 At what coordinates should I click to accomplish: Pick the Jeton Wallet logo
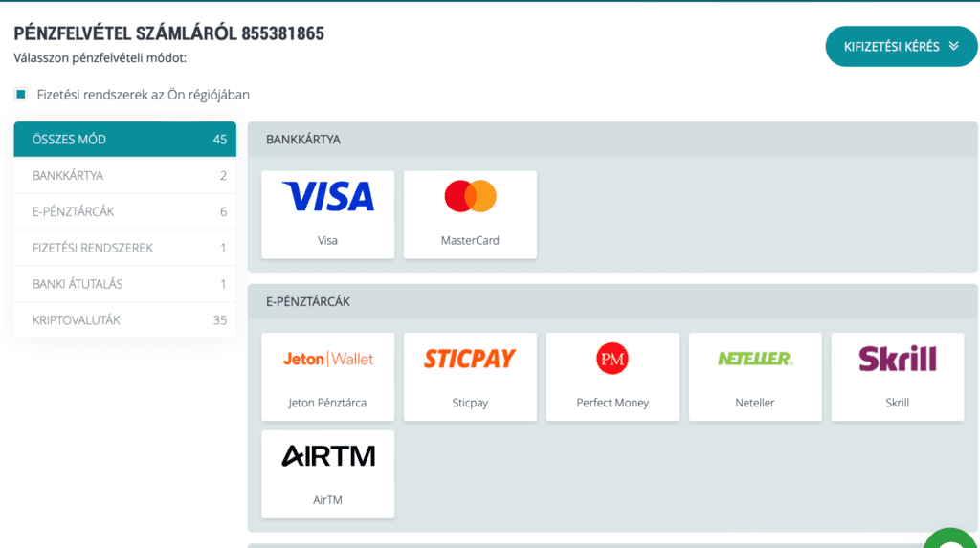(x=328, y=359)
